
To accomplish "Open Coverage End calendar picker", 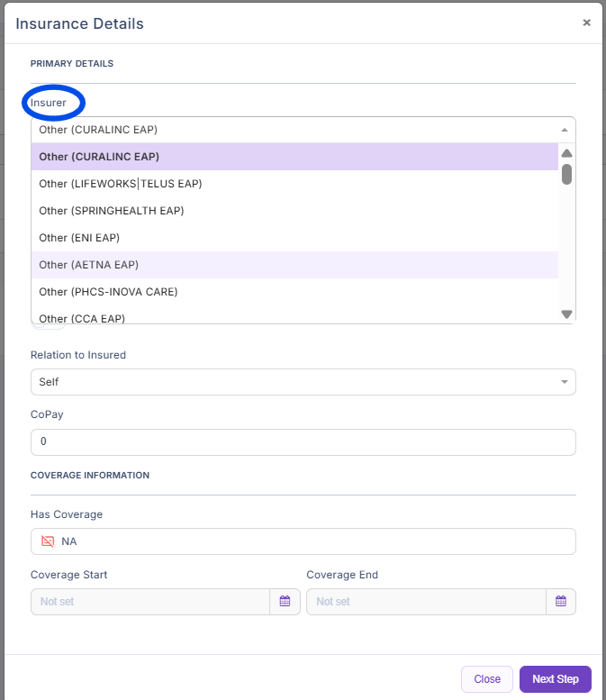I will point(560,601).
